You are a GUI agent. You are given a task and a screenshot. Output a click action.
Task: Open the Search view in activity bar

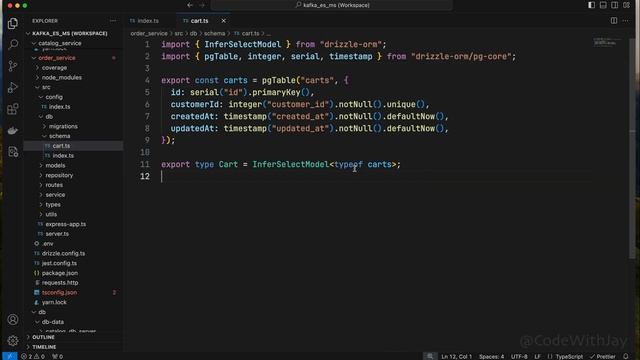(13, 44)
